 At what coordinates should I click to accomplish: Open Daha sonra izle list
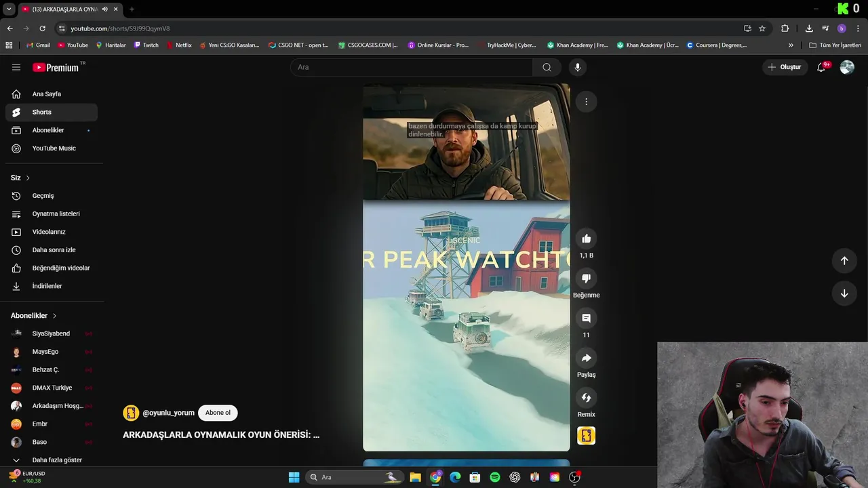[52, 250]
